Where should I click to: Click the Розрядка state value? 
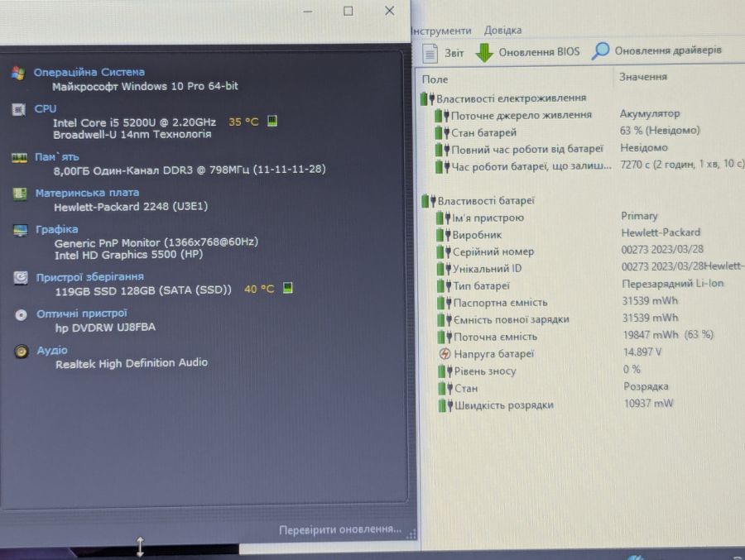(646, 386)
